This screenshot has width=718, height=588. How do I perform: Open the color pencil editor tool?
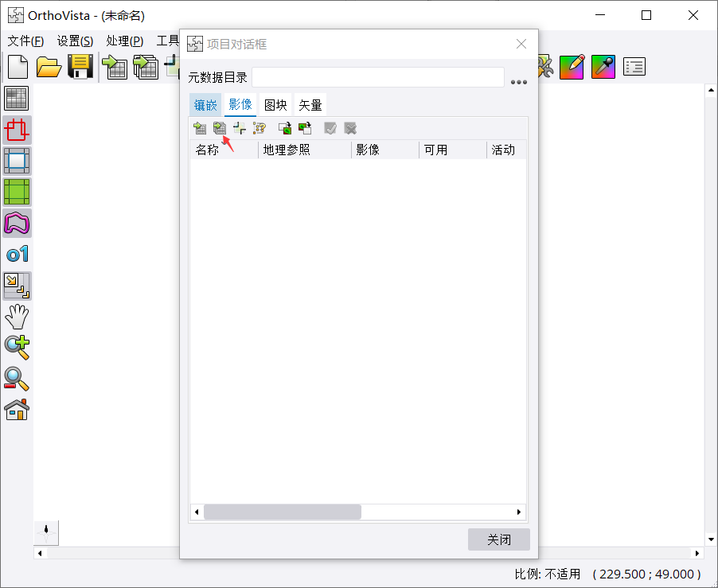click(572, 67)
